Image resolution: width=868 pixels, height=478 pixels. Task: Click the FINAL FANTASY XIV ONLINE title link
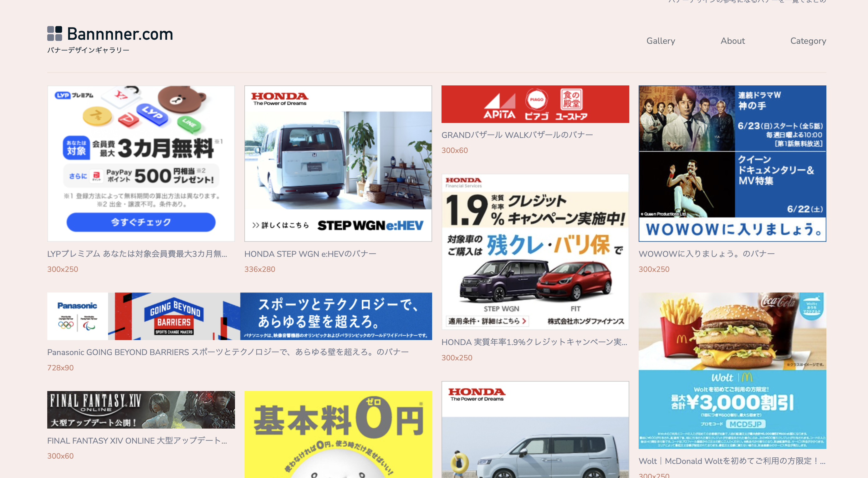click(x=137, y=440)
